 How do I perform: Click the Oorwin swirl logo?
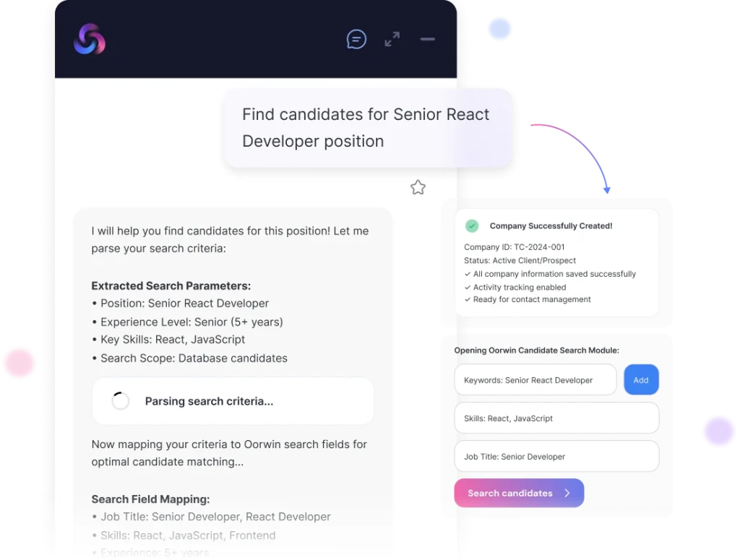[90, 39]
